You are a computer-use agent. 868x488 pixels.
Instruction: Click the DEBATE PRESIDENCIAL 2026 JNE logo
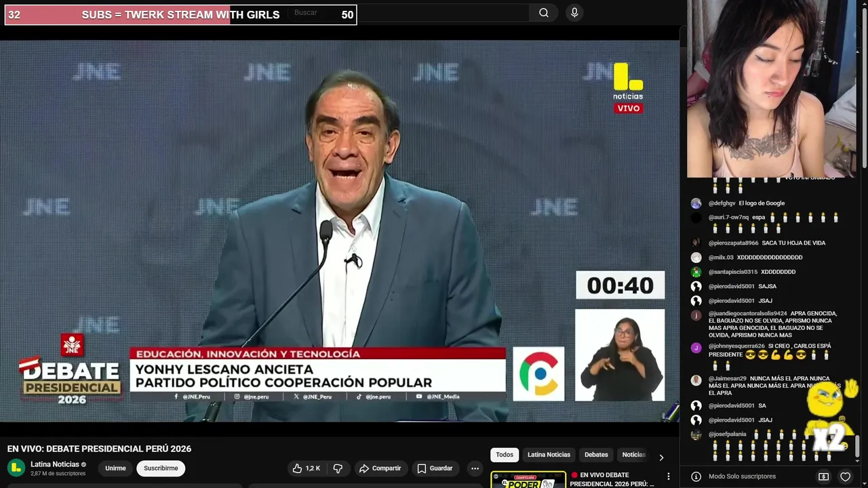tap(71, 371)
